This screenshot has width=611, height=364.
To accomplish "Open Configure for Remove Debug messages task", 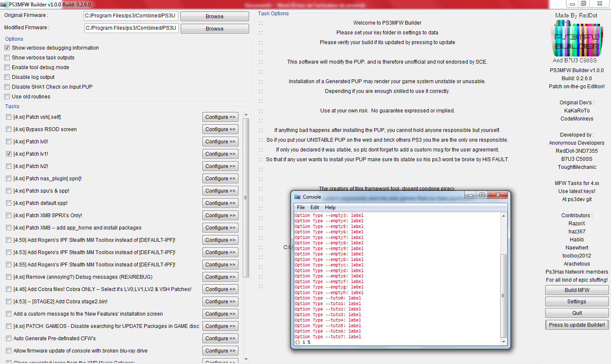I will click(x=220, y=277).
